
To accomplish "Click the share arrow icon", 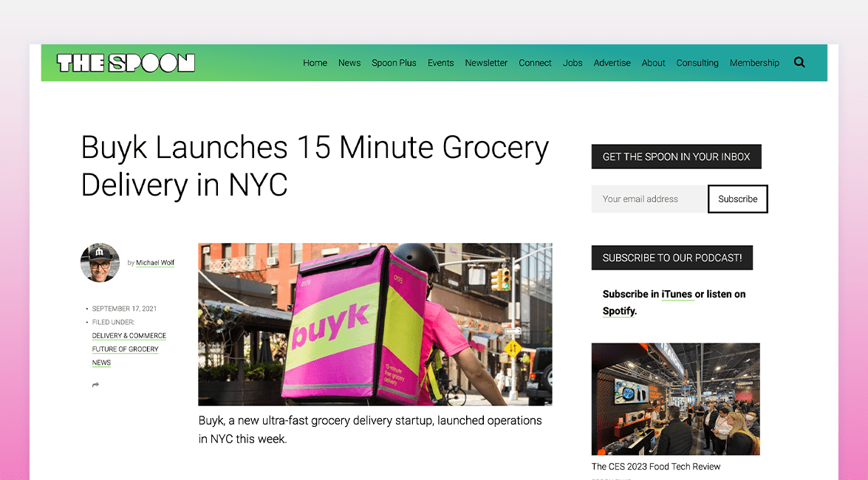I will (x=96, y=385).
